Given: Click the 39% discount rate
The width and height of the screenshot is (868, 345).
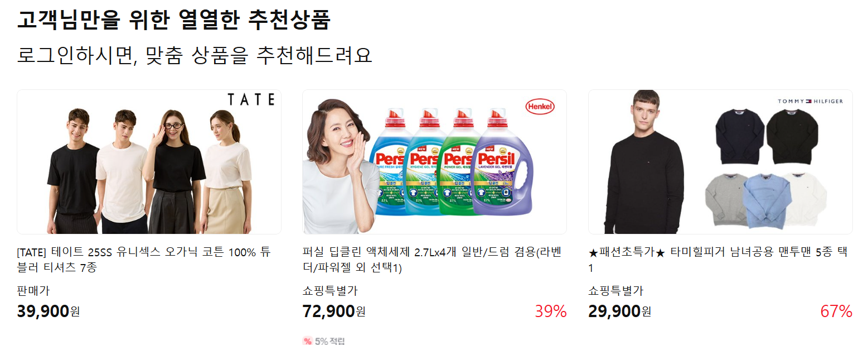Looking at the screenshot, I should pyautogui.click(x=551, y=311).
